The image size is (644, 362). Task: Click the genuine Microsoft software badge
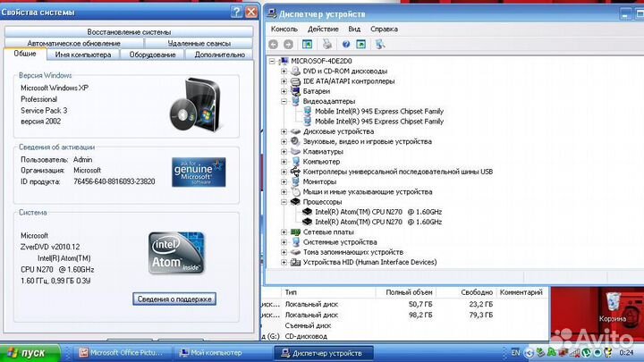[199, 172]
